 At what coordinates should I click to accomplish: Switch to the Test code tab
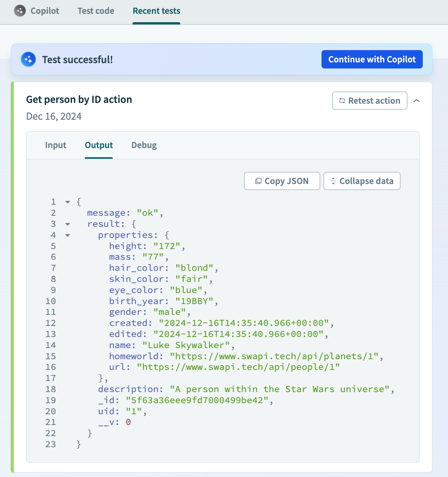click(96, 11)
